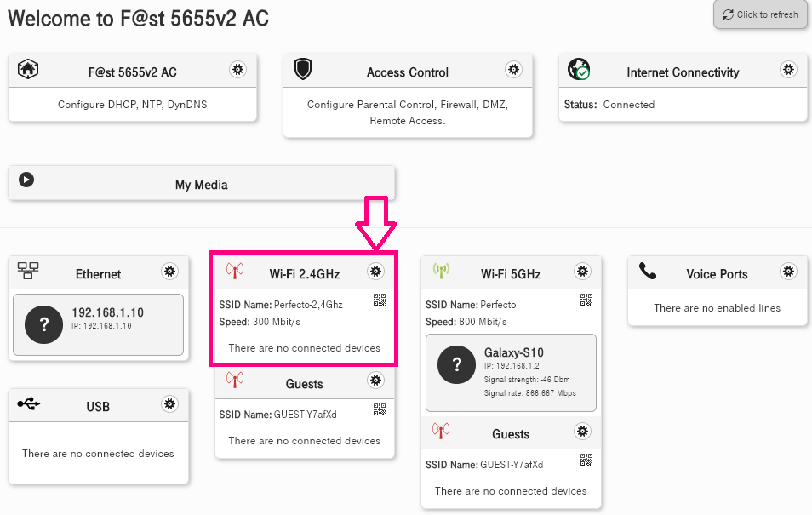Viewport: 812px width, 515px height.
Task: Select the Galaxy-S10 device card
Action: [x=512, y=373]
